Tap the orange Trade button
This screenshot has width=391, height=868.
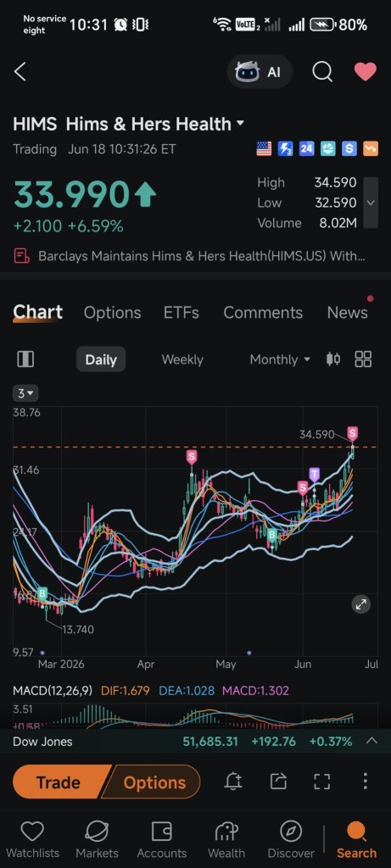(59, 782)
